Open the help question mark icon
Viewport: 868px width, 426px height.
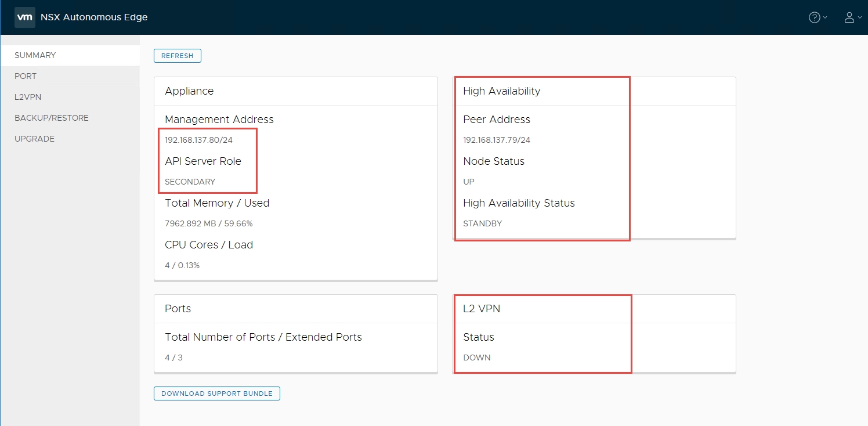pyautogui.click(x=815, y=17)
